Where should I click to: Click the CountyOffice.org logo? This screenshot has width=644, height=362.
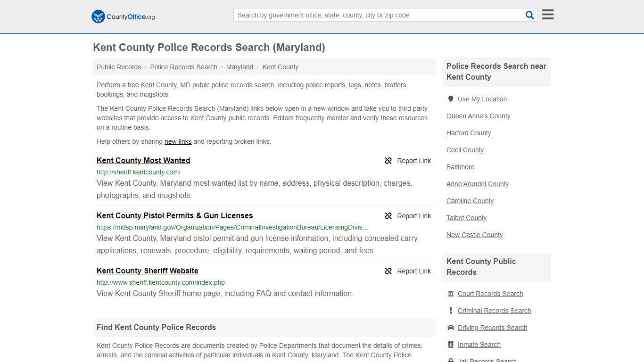pos(123,16)
